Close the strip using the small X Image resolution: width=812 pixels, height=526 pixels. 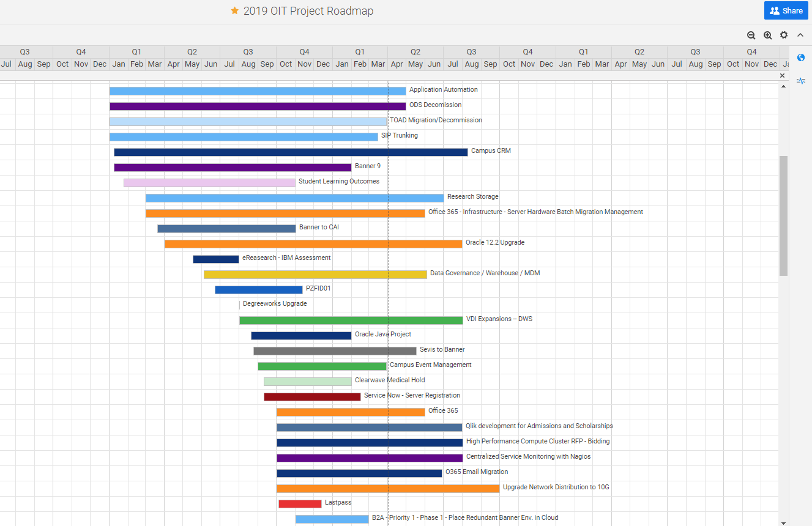pyautogui.click(x=782, y=76)
